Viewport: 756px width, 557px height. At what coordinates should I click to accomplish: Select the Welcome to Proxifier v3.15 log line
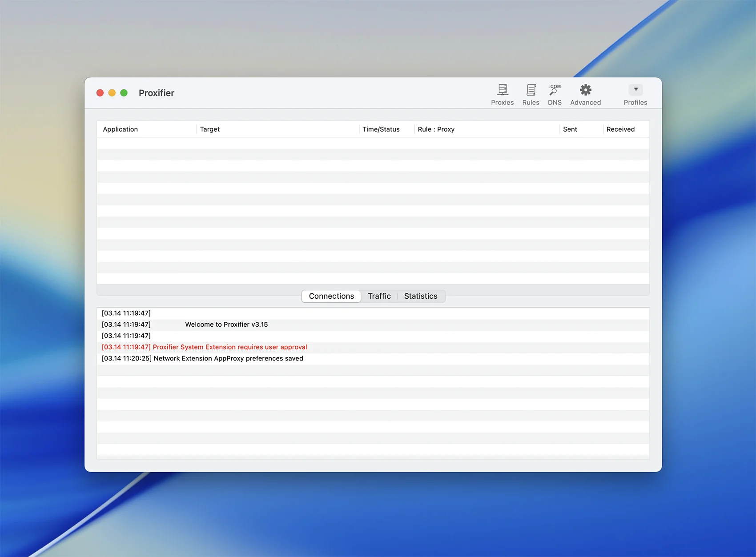226,325
